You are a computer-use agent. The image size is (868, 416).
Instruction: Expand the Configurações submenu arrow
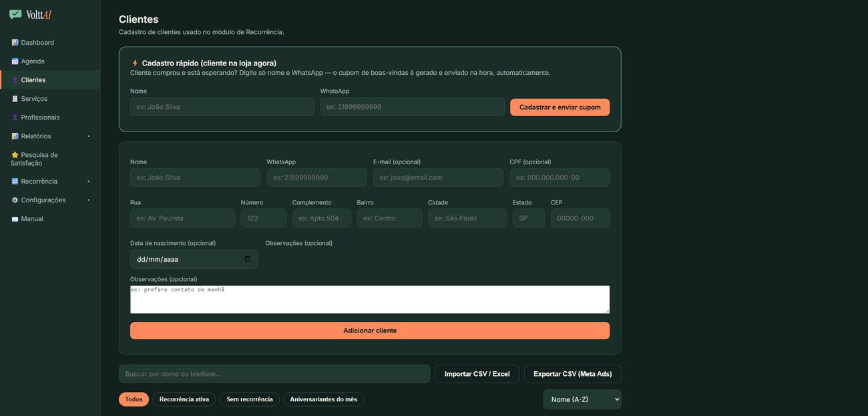[88, 200]
